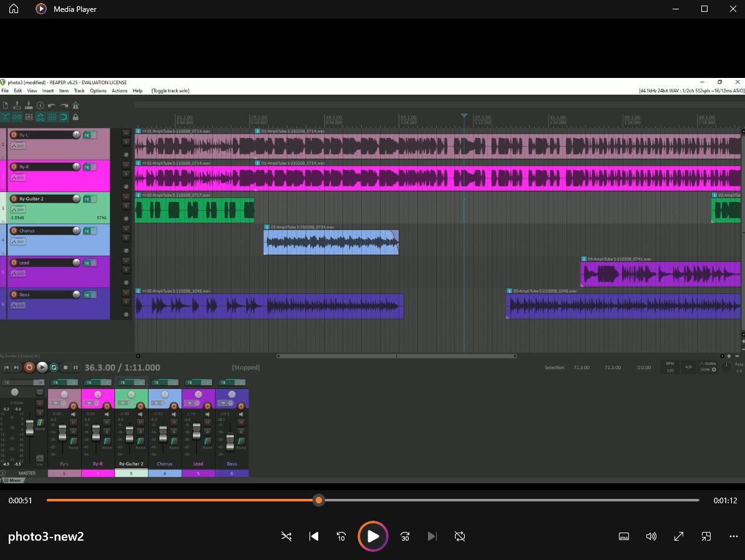The width and height of the screenshot is (745, 560).
Task: Toggle the metronome icon
Action: 75,105
